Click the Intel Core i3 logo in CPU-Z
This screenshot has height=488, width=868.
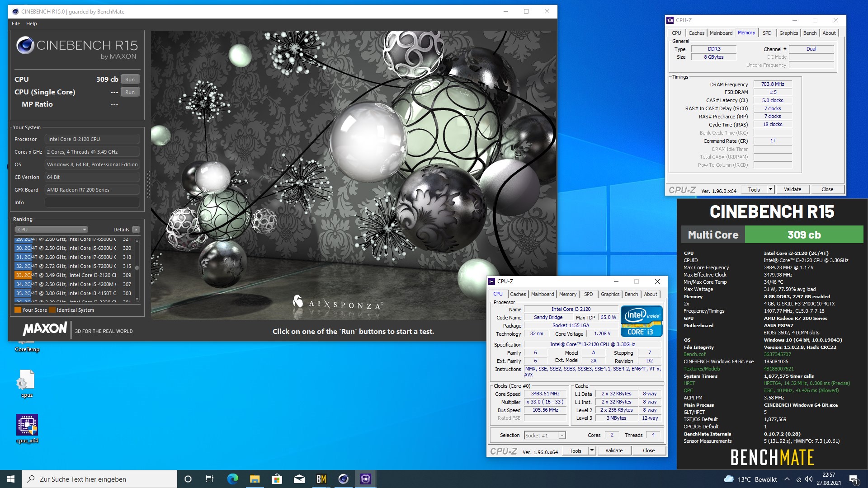coord(642,321)
